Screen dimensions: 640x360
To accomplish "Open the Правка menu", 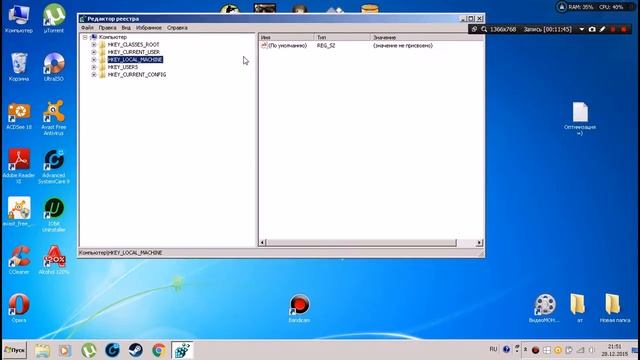I will [x=107, y=28].
